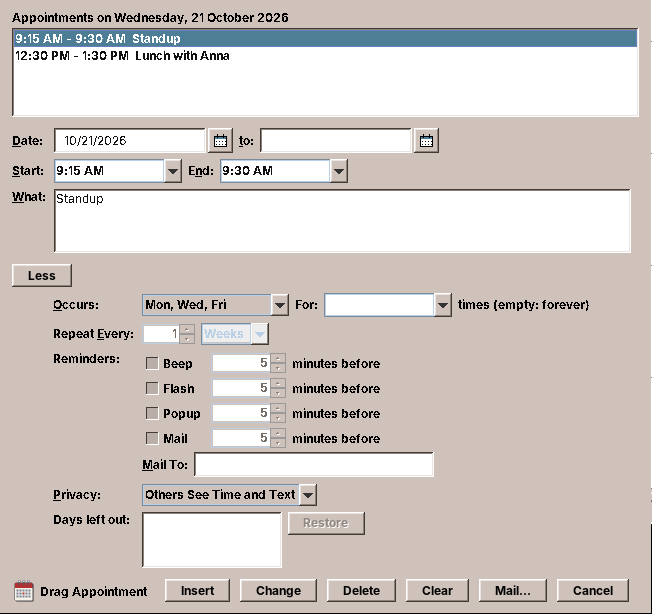
Task: Open the Weeks repeat unit dropdown
Action: coord(260,334)
